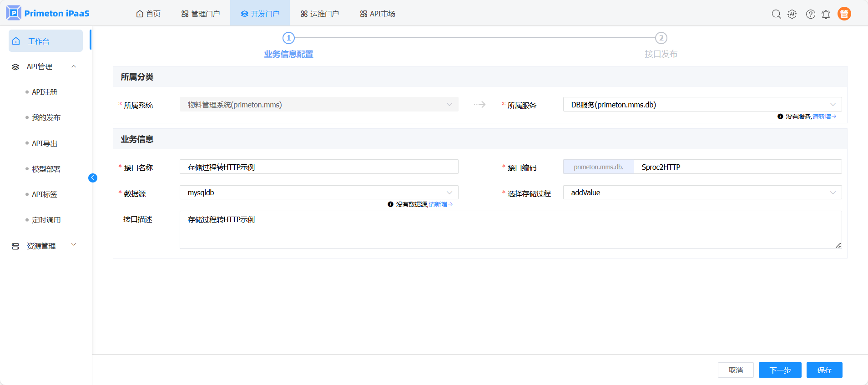The height and width of the screenshot is (385, 868).
Task: Switch to the 运维门户 tab
Action: [320, 14]
